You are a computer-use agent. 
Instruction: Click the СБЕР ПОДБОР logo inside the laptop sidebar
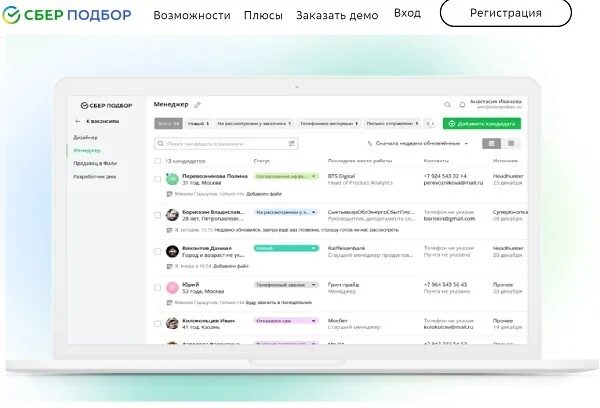(106, 105)
